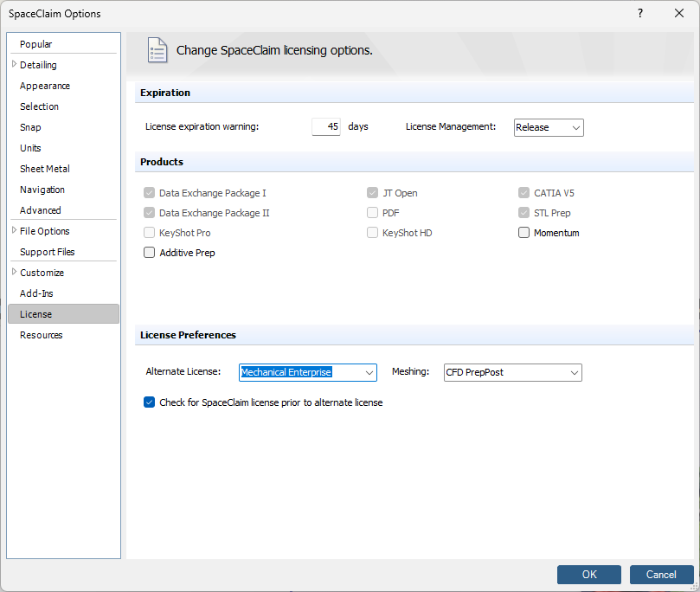
Task: Expand the Detailing tree arrow
Action: (14, 65)
